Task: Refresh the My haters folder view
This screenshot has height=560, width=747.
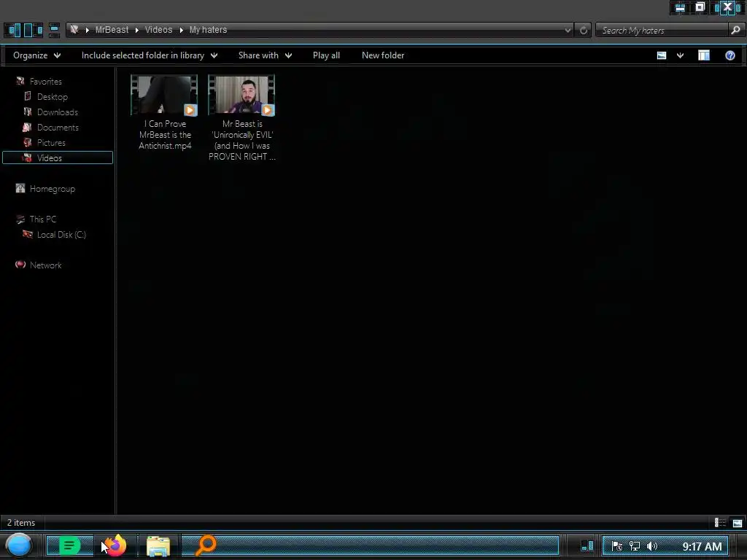Action: (x=583, y=31)
